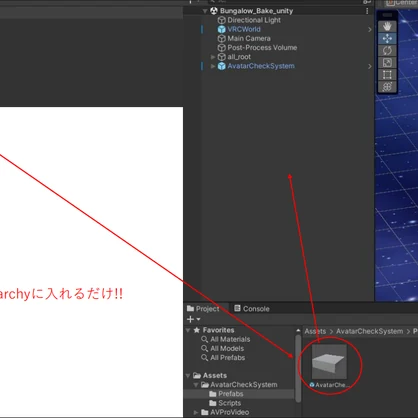Open the Bungalow_Bake_unity scene options menu

367,11
